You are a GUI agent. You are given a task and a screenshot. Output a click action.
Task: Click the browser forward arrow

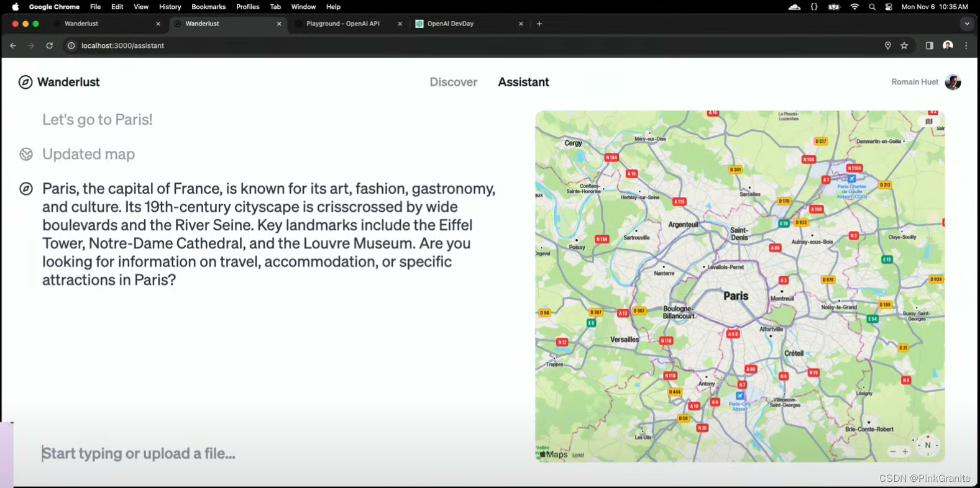point(31,45)
